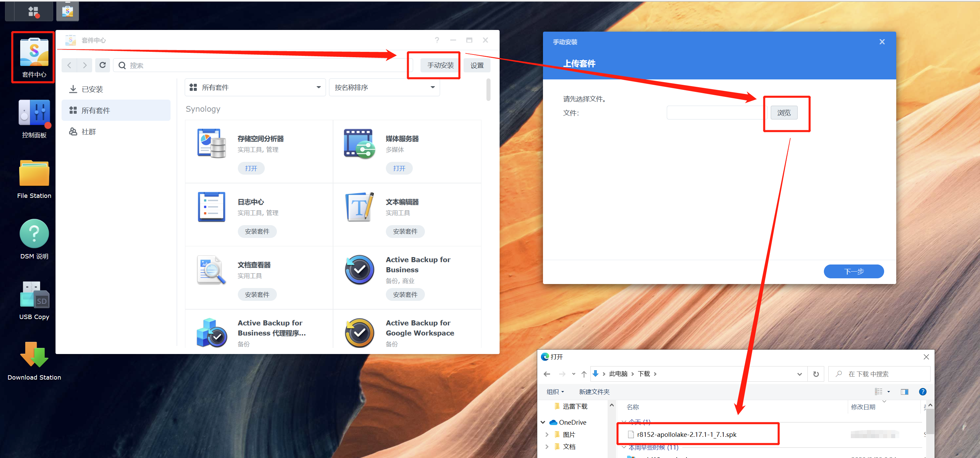980x458 pixels.
Task: Click the 手动安装 button
Action: (x=440, y=65)
